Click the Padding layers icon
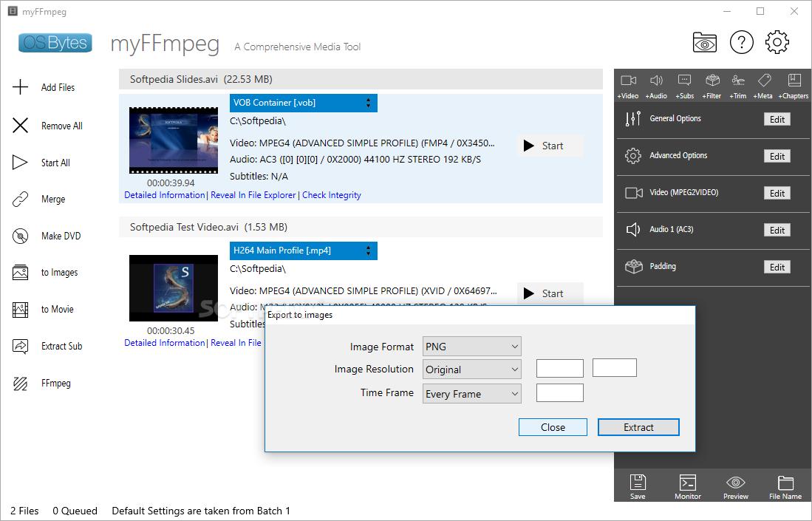This screenshot has width=812, height=521. coord(634,267)
